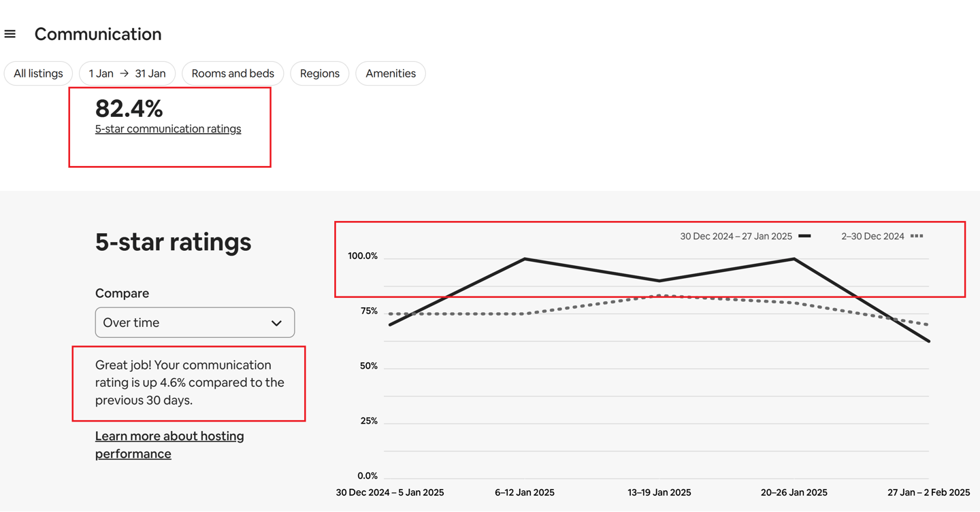Select the Amenities filter chip
The image size is (980, 512).
[391, 73]
